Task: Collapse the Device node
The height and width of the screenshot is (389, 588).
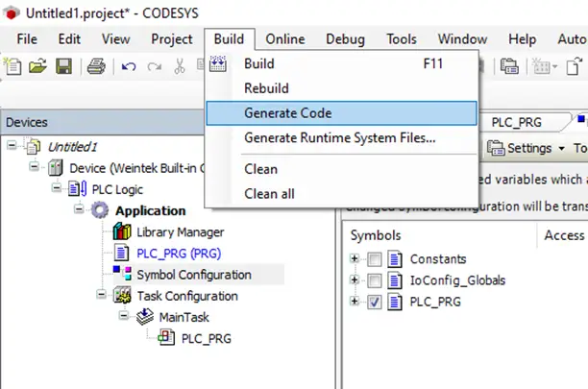Action: tap(35, 166)
